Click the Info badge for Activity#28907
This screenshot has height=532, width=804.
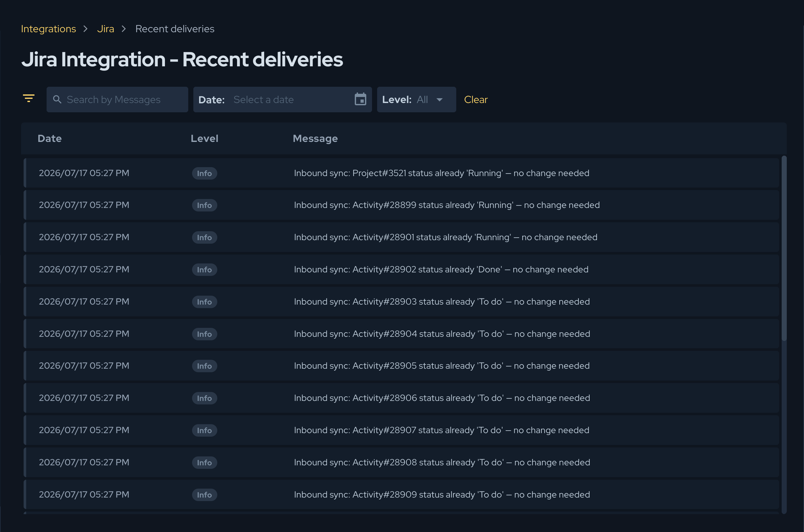pos(204,431)
